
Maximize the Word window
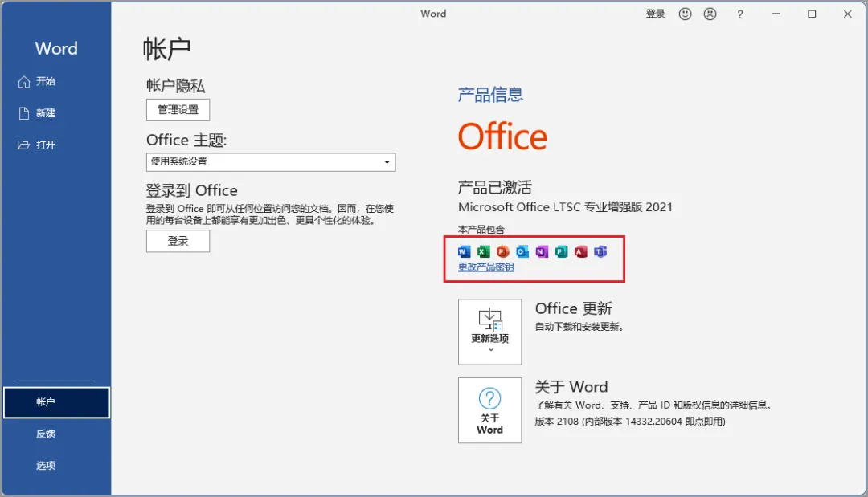(812, 14)
